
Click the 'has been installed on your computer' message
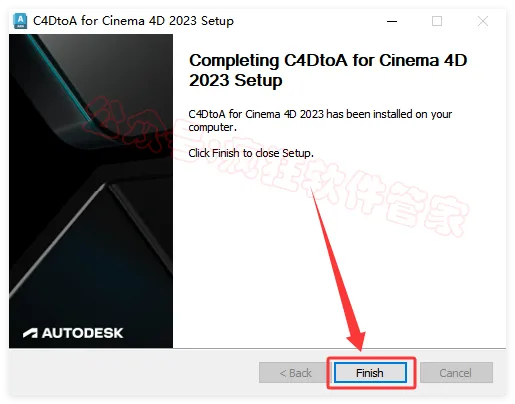point(320,120)
